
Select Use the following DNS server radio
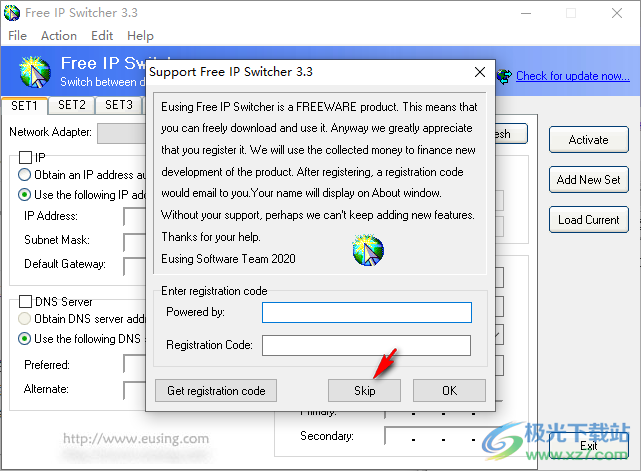tap(25, 339)
